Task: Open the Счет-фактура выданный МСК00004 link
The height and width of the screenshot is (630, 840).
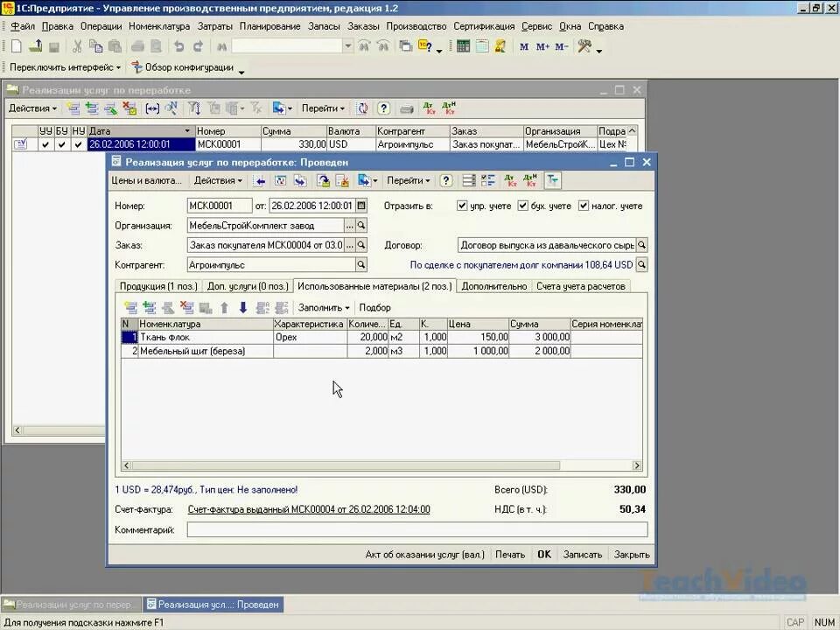Action: tap(309, 509)
